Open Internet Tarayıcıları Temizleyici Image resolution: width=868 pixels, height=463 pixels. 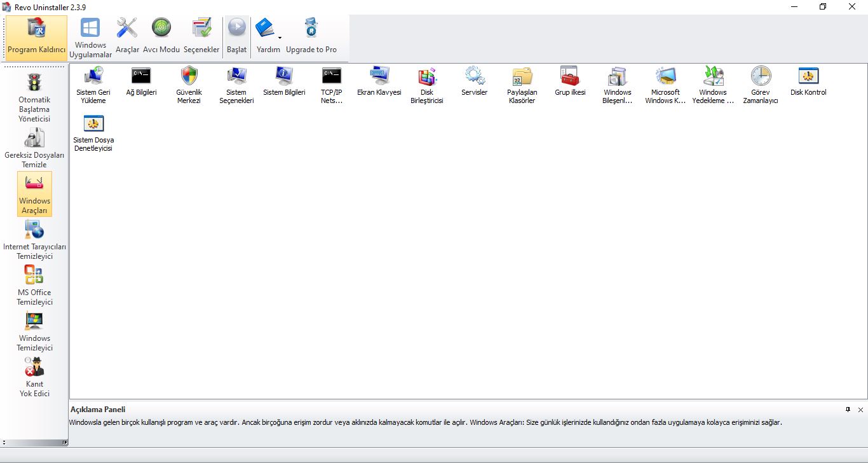pos(34,240)
